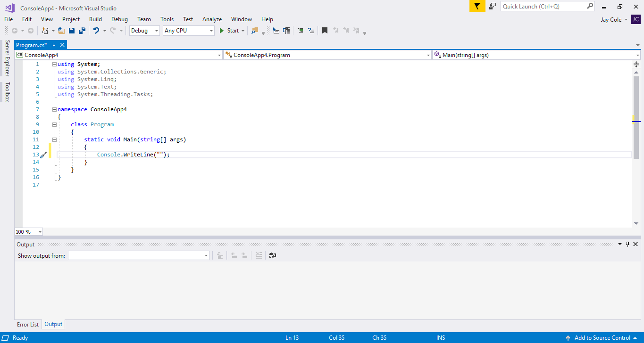
Task: Click the Jay Cole account name
Action: pyautogui.click(x=611, y=20)
